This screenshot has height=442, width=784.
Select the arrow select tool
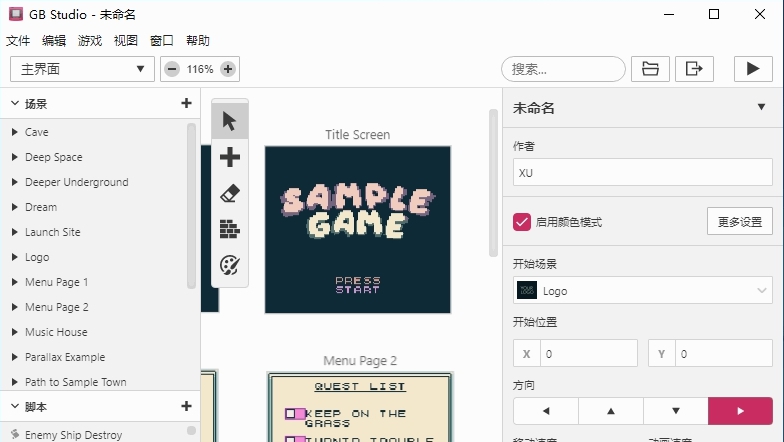coord(230,121)
